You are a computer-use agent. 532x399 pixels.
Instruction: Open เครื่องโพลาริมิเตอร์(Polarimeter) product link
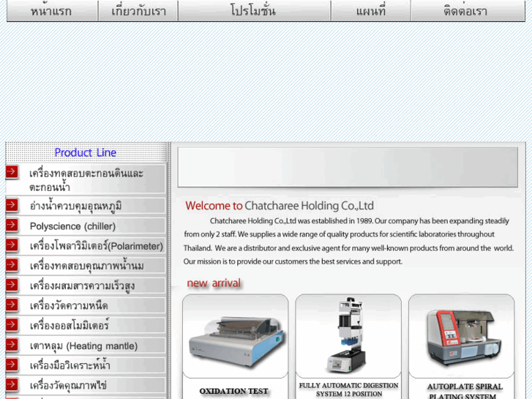pos(97,246)
